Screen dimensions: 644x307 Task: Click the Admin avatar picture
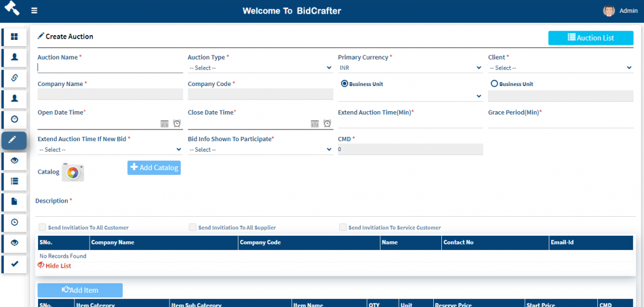point(609,11)
